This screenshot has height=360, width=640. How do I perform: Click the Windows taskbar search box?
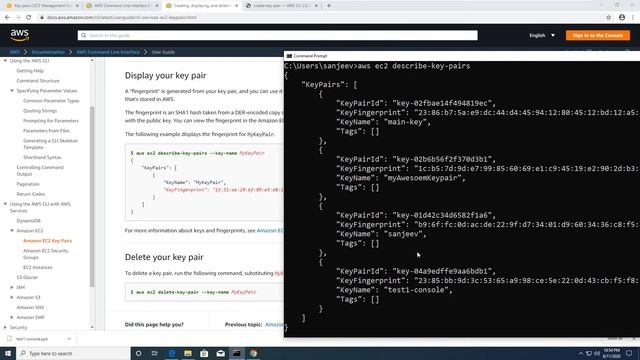click(x=73, y=353)
